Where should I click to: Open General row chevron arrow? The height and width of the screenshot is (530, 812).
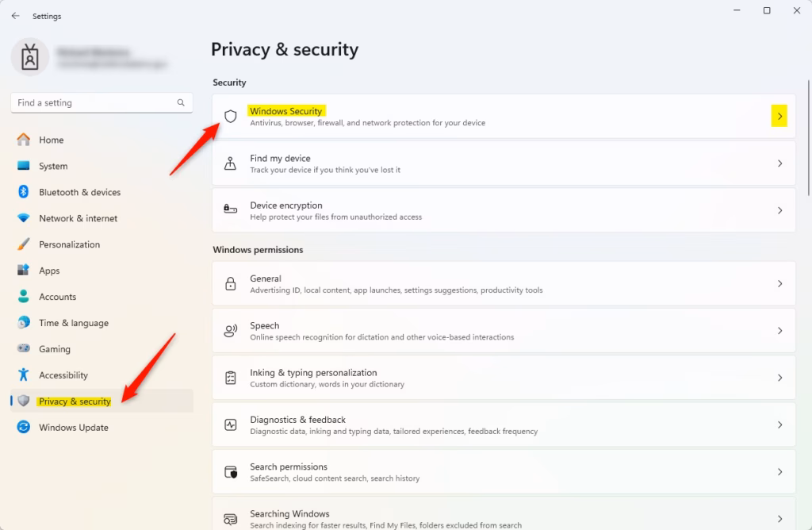pos(780,283)
